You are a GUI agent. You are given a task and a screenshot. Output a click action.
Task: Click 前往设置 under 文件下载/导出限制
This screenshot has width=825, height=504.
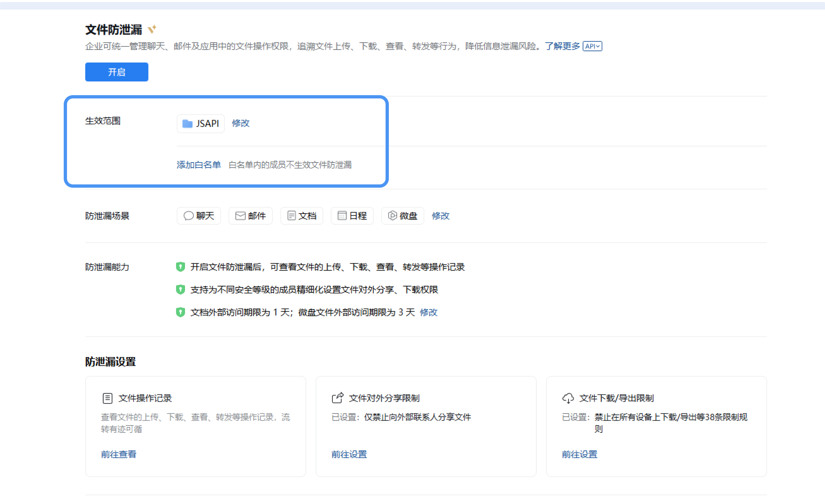coord(580,454)
